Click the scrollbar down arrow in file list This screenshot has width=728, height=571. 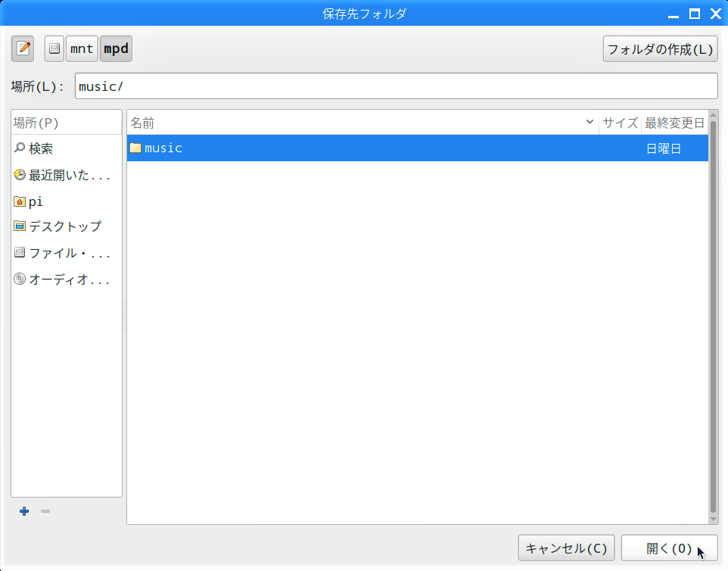click(x=713, y=520)
